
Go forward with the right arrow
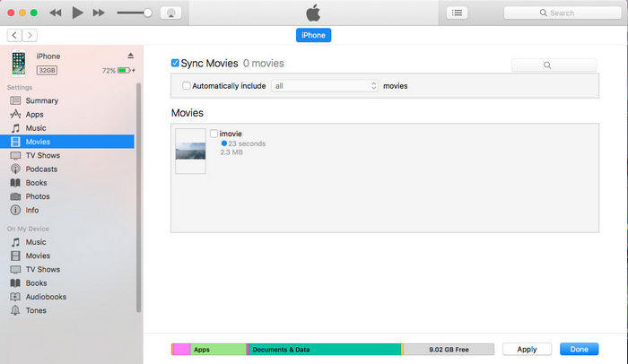30,35
